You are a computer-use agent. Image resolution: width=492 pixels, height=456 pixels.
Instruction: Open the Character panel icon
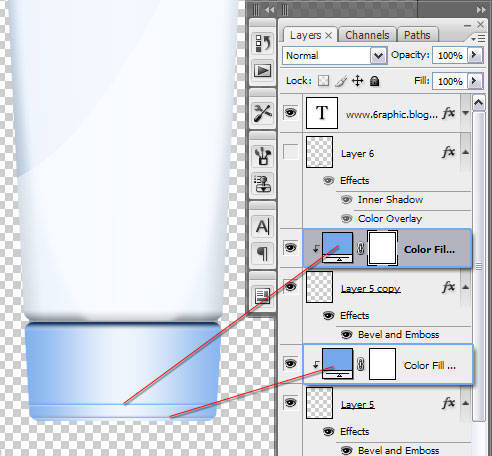pos(263,227)
